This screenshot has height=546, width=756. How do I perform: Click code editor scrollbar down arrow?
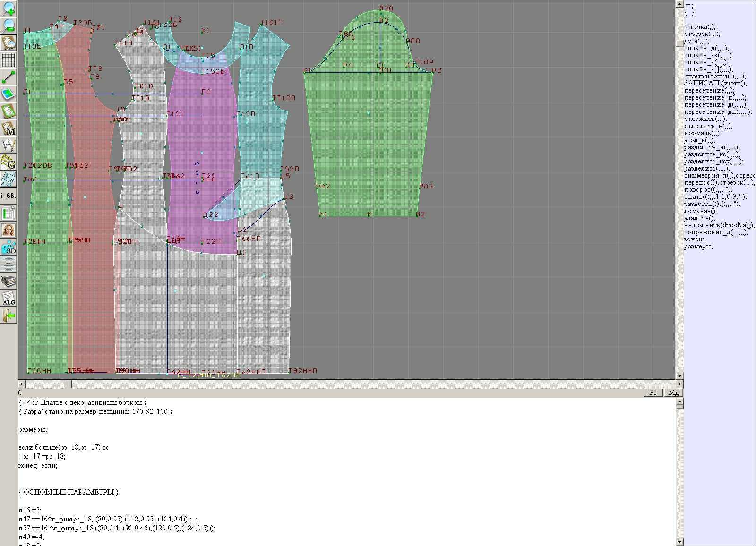[679, 542]
